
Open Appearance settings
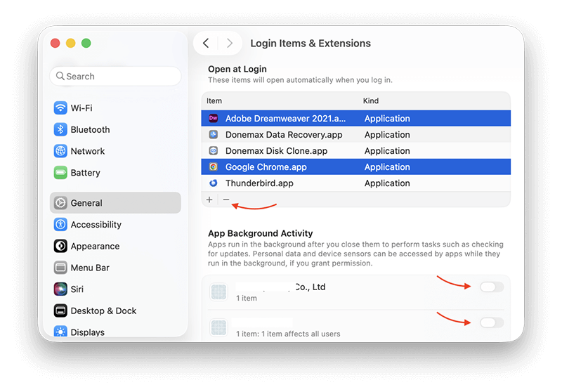(115, 246)
